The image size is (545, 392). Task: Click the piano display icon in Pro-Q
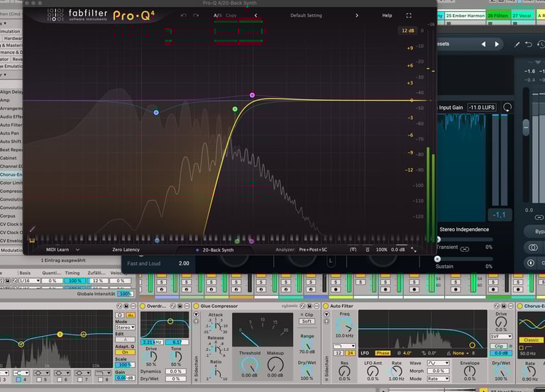click(32, 240)
